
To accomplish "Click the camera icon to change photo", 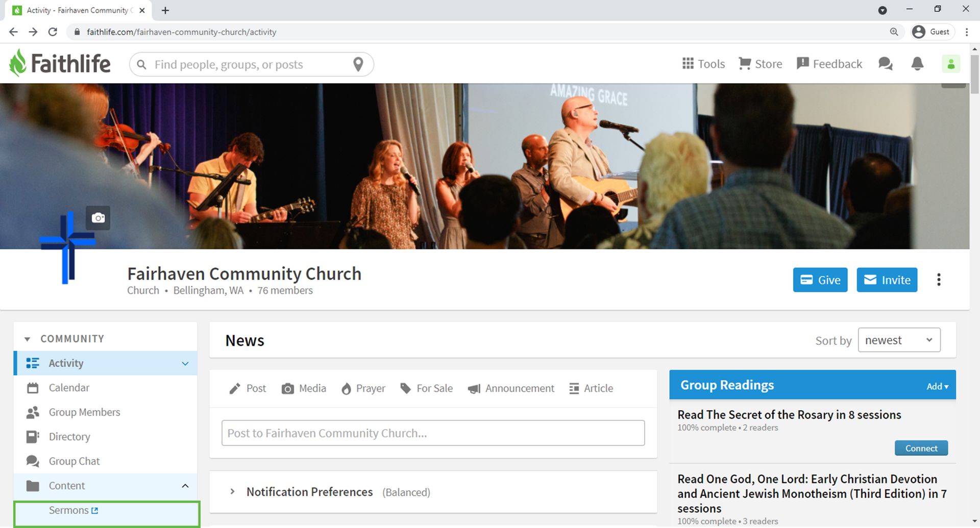I will pos(98,218).
